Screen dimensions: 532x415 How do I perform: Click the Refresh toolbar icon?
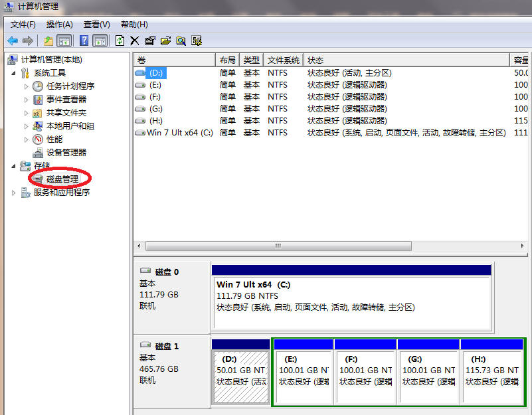(120, 41)
